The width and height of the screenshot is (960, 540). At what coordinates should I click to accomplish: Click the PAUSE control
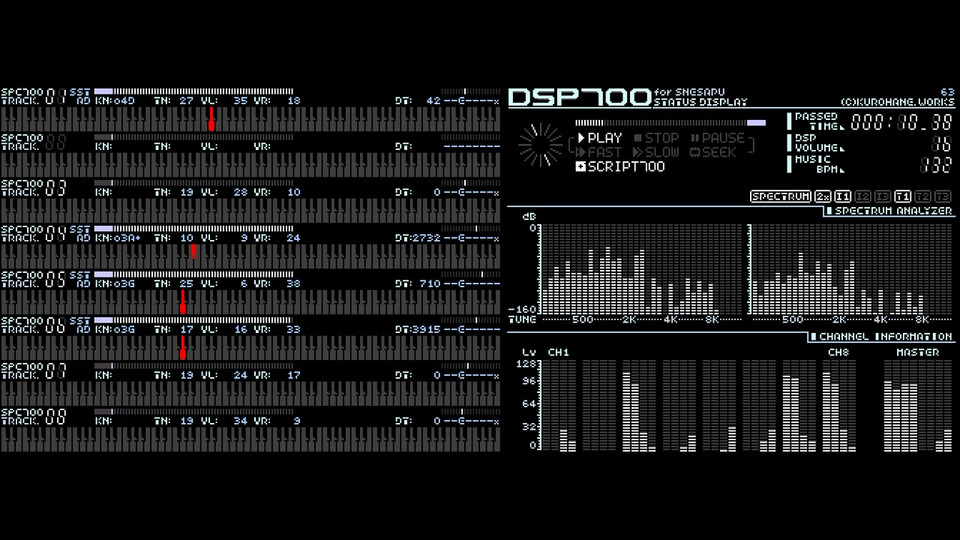718,138
